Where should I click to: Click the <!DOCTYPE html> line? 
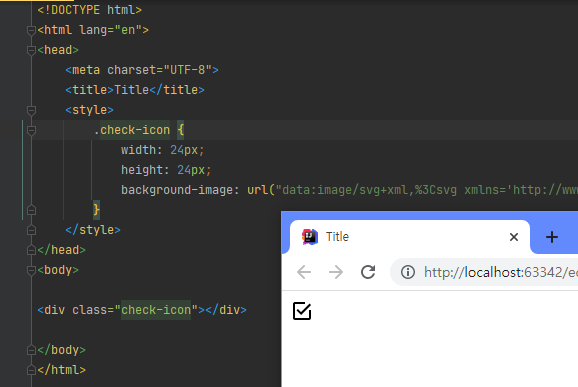[90, 10]
